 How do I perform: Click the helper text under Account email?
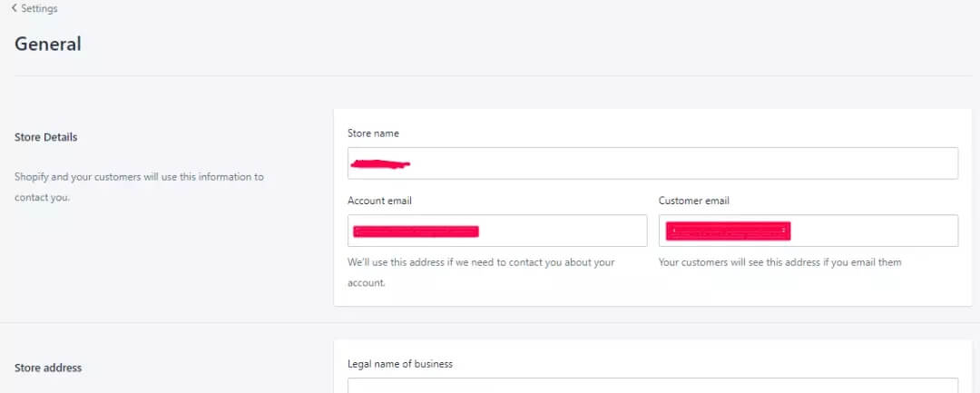(x=481, y=271)
